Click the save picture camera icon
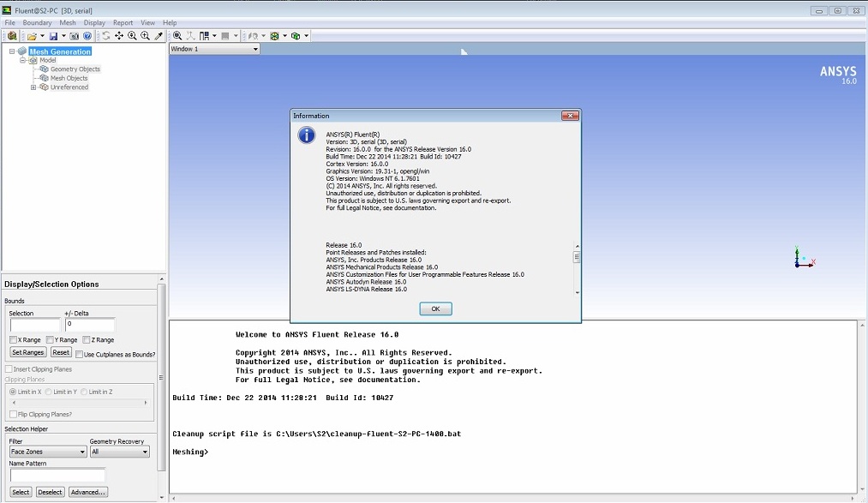 click(75, 36)
